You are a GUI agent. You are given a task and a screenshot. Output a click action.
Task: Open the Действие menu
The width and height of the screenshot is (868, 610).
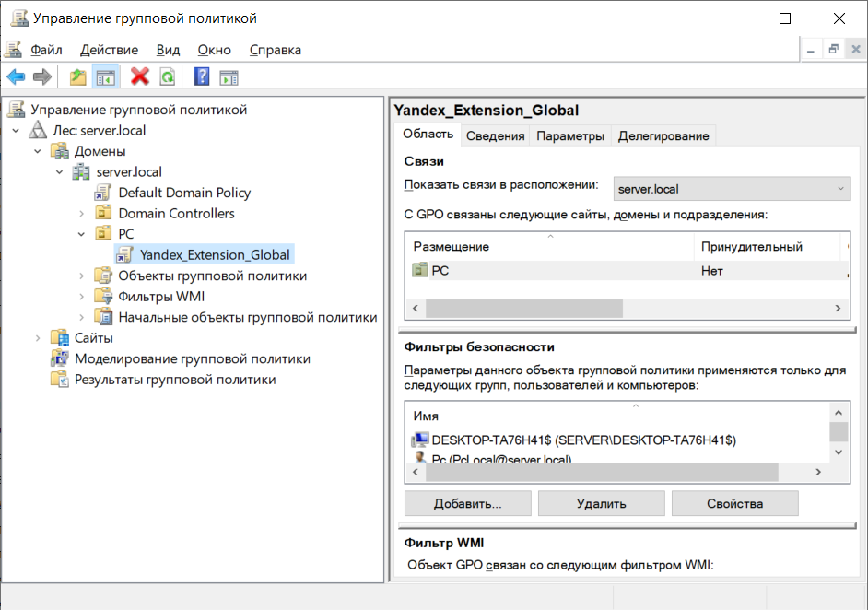[x=109, y=50]
